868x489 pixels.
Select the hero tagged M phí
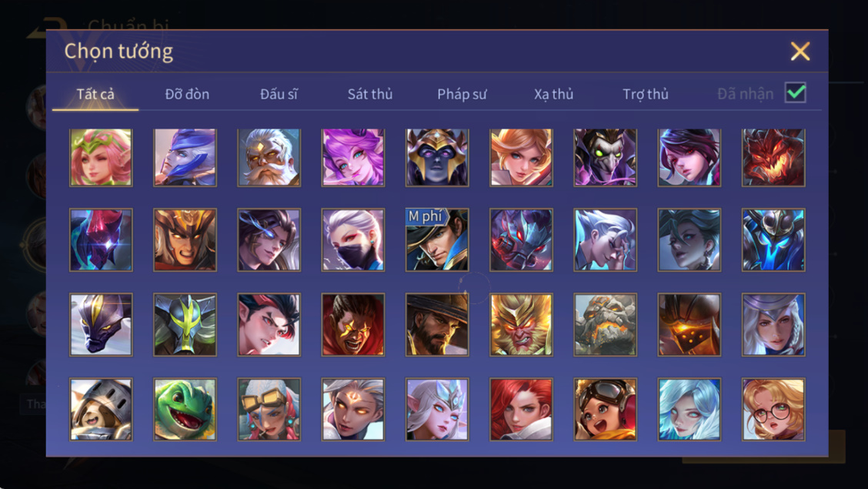pyautogui.click(x=437, y=239)
